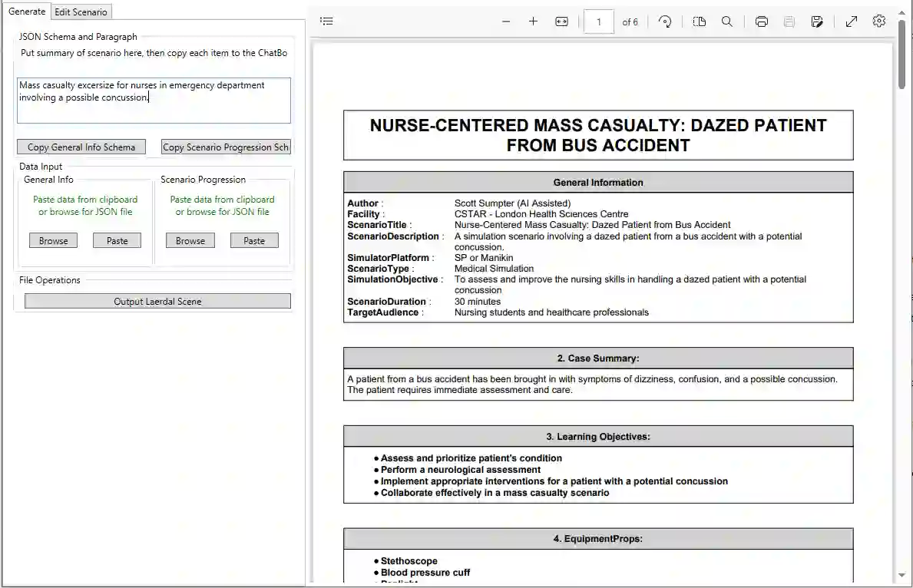Click Copy Scenario Progression Schema button
This screenshot has height=588, width=913.
tap(226, 147)
